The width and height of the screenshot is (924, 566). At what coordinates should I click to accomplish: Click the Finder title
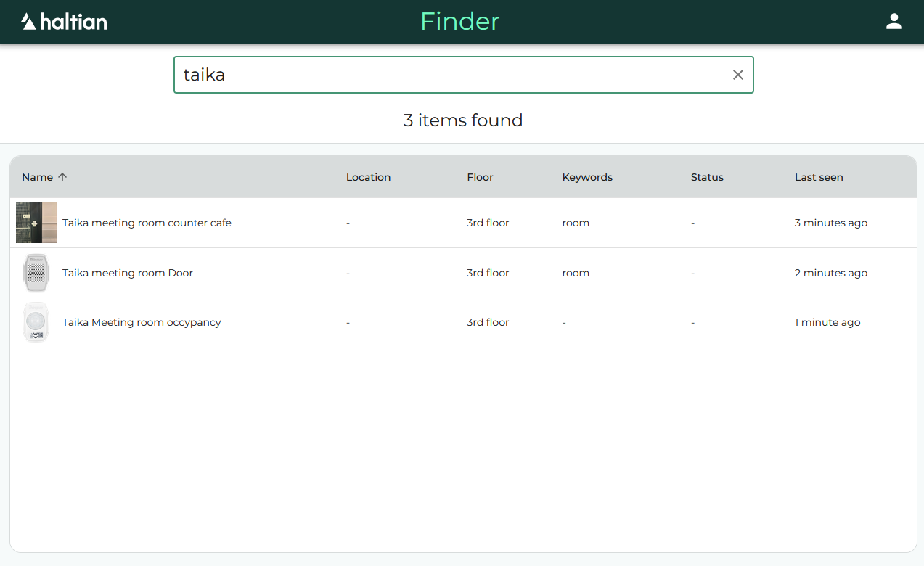[460, 21]
